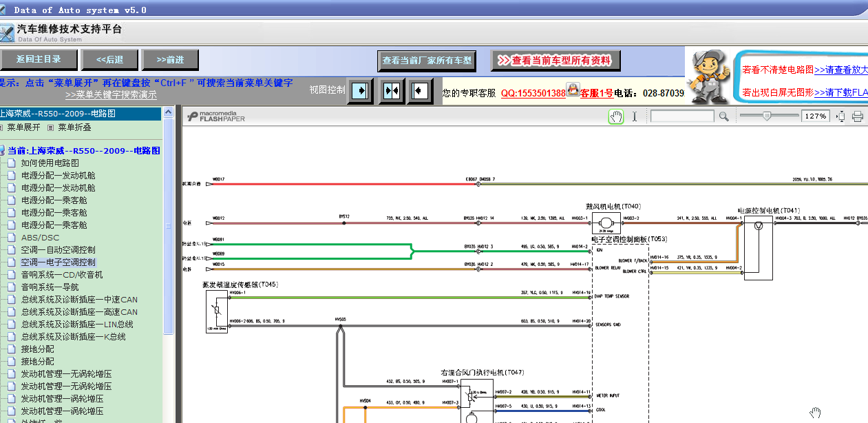Open 音响系统—CD/收音机 diagram

tap(61, 275)
